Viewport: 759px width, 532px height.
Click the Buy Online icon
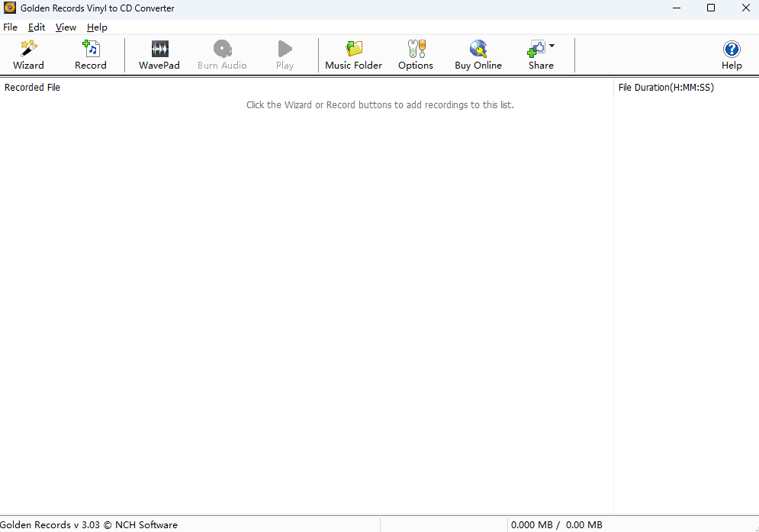pos(478,49)
